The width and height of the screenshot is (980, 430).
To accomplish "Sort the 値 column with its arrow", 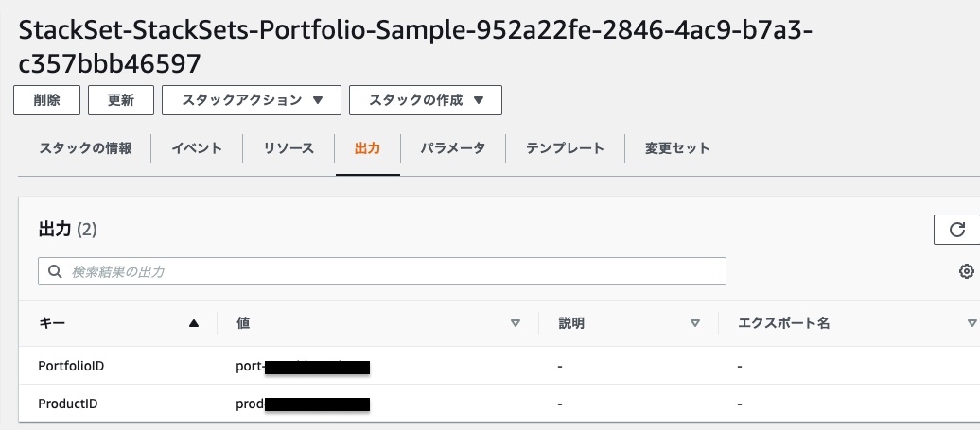I will coord(515,323).
